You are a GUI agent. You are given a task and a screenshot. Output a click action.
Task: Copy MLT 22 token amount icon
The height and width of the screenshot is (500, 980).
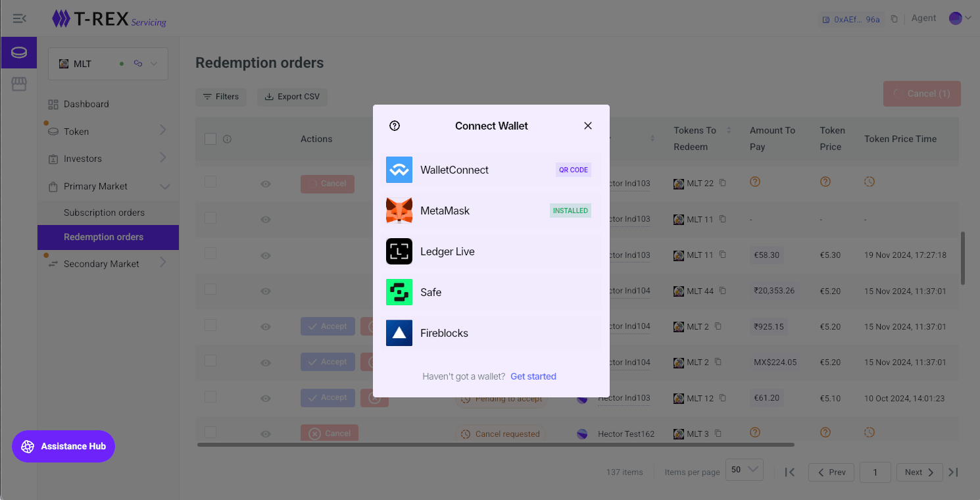coord(723,183)
